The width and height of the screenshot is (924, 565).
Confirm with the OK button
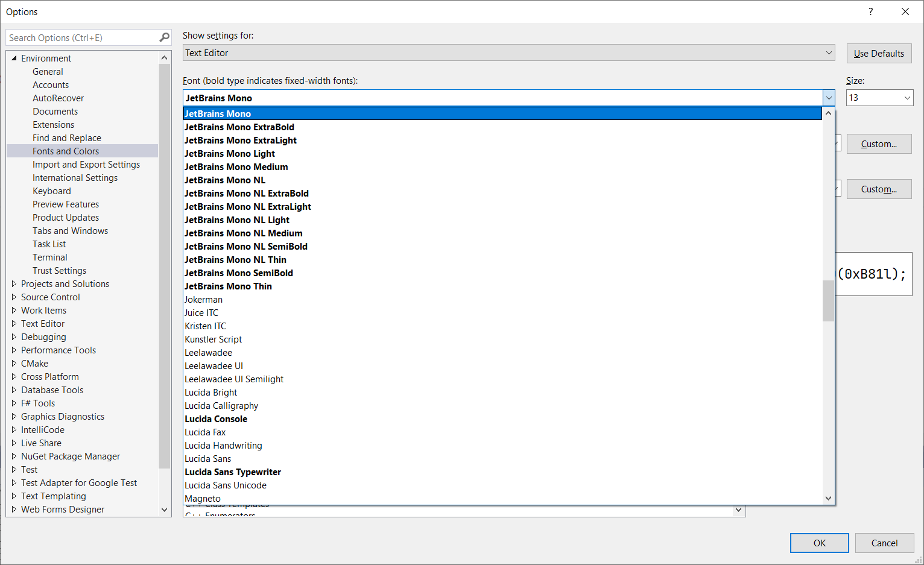[x=819, y=543]
